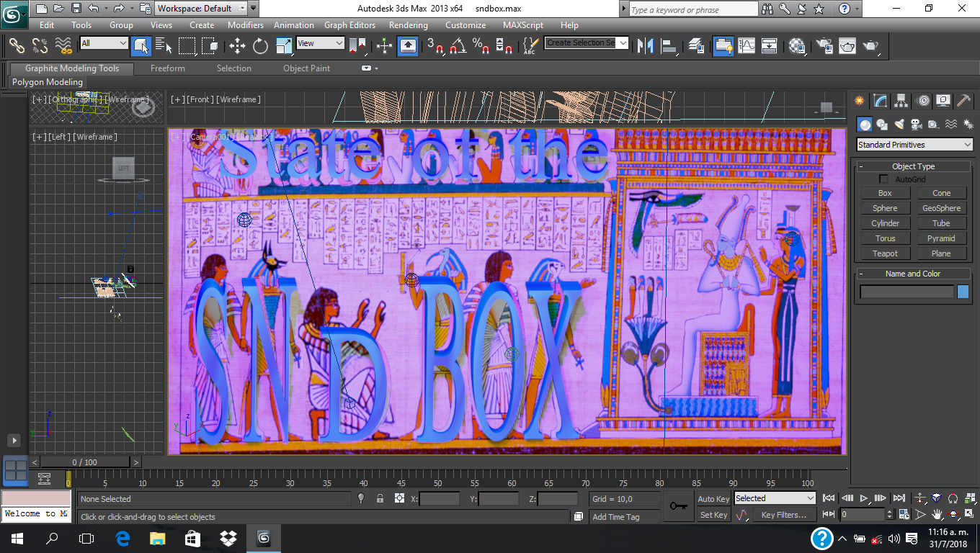Pick the Rectangular Selection Region tool
This screenshot has width=980, height=553.
click(x=187, y=45)
